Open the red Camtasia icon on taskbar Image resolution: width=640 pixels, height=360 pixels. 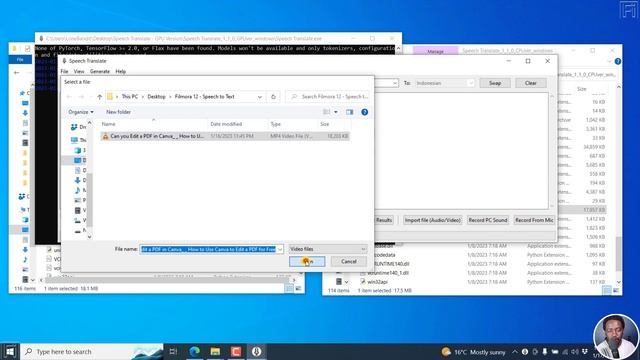click(236, 351)
